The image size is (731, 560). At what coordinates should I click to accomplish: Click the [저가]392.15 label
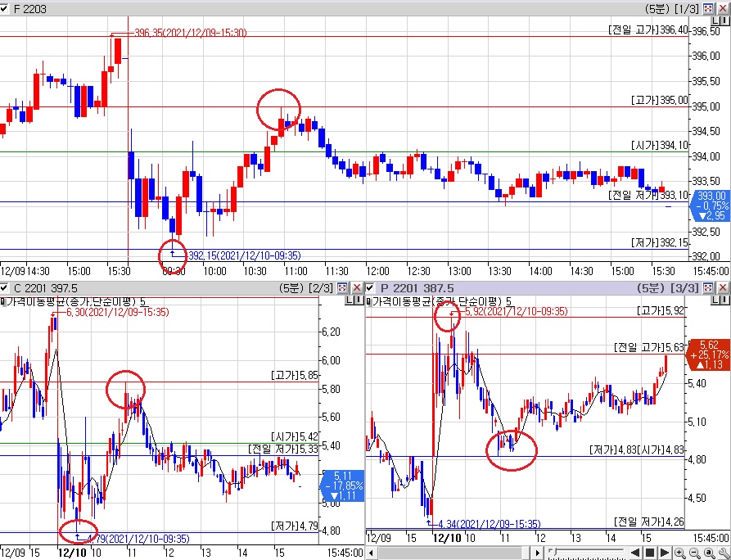click(x=659, y=242)
